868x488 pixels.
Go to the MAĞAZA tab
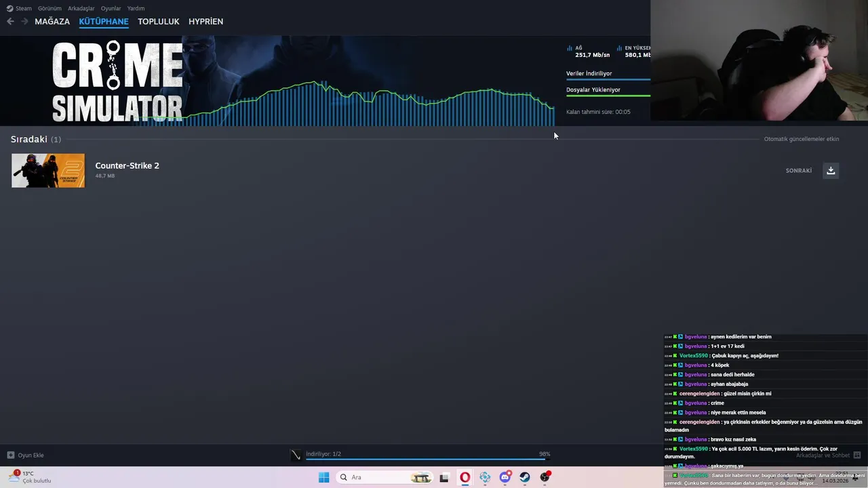click(52, 22)
